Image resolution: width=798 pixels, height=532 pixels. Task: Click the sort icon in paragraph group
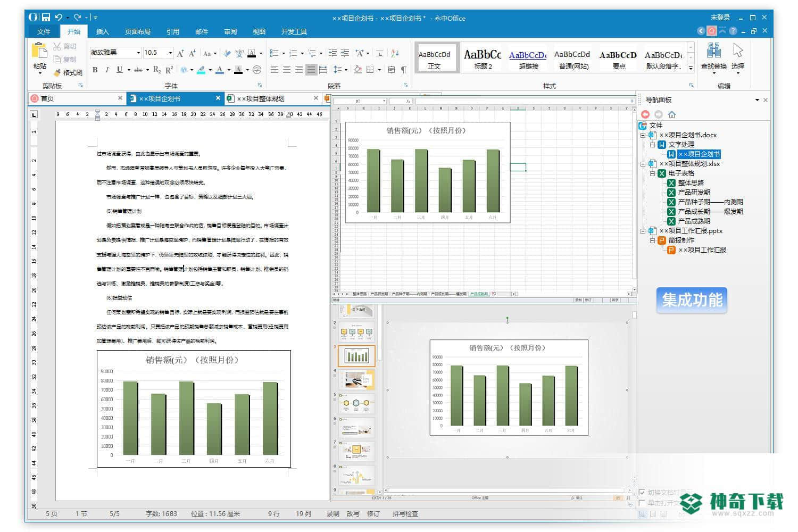coord(395,53)
